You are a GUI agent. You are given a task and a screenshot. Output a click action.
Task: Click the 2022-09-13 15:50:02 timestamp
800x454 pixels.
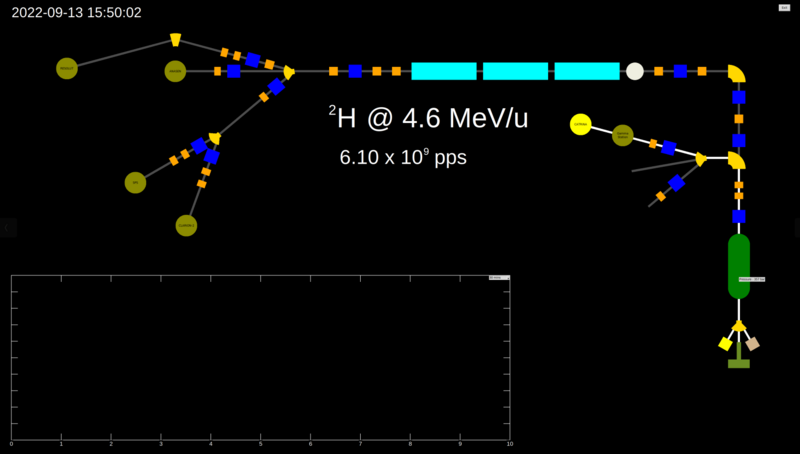[77, 13]
